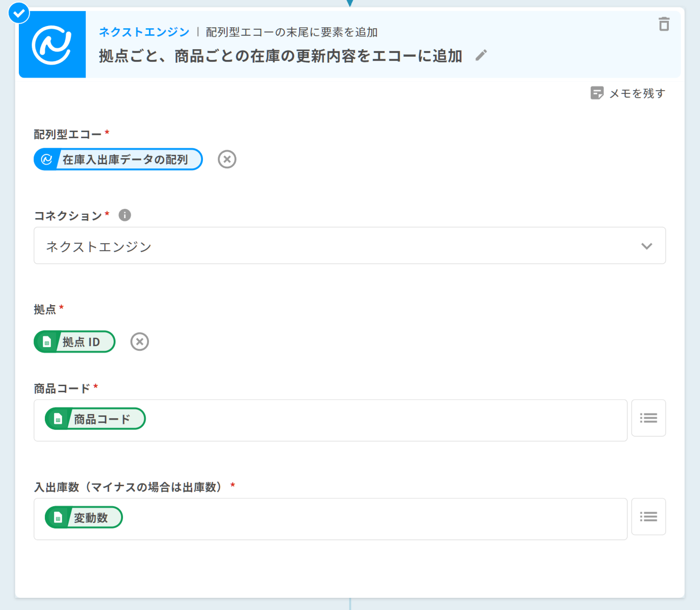Click the info icon next to コネクション

tap(124, 215)
